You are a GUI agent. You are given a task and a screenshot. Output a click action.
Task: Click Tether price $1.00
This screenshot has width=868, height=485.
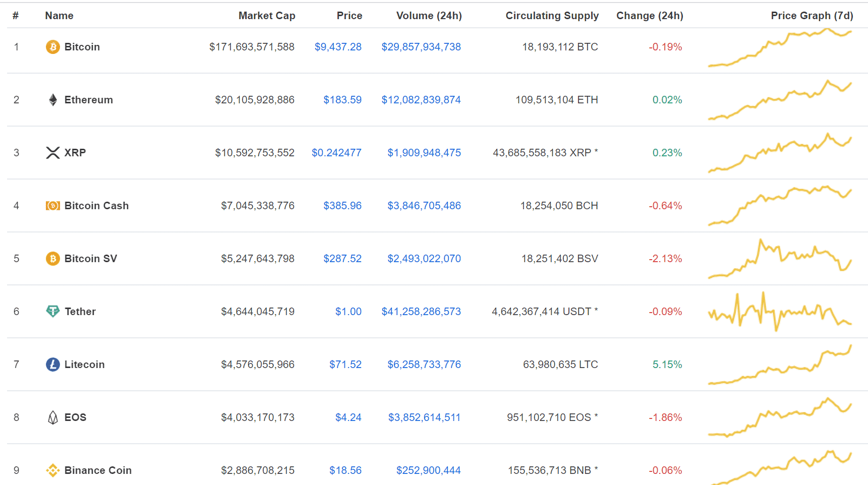coord(349,312)
